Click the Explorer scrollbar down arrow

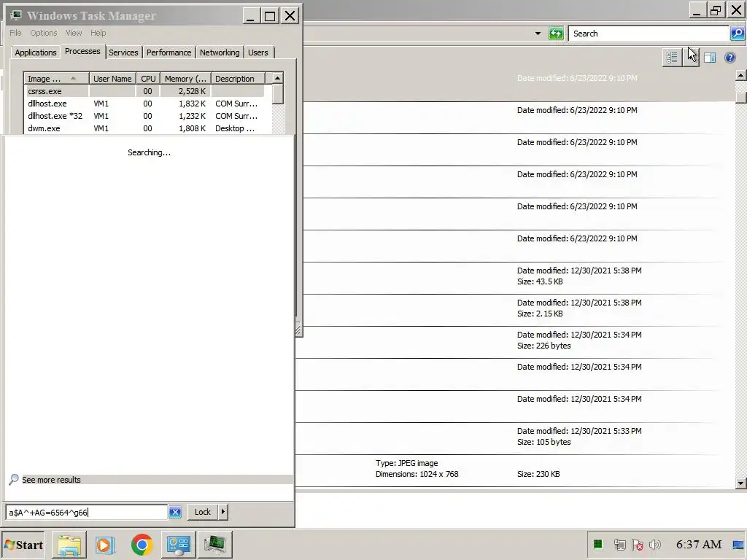tap(741, 483)
